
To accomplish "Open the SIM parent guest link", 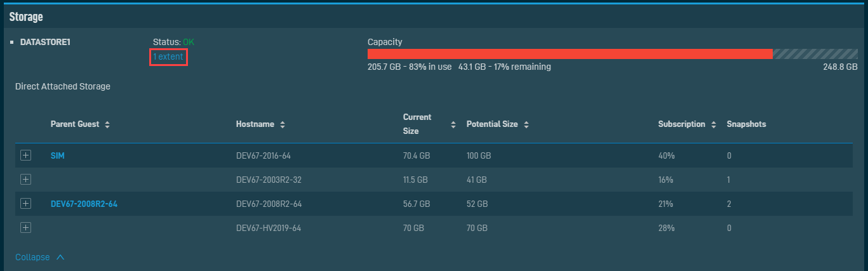I will (x=57, y=155).
